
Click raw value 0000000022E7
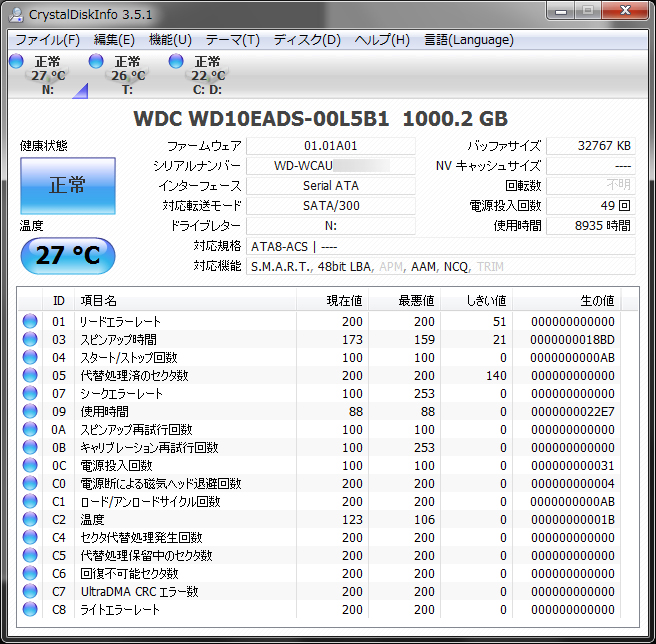point(572,411)
